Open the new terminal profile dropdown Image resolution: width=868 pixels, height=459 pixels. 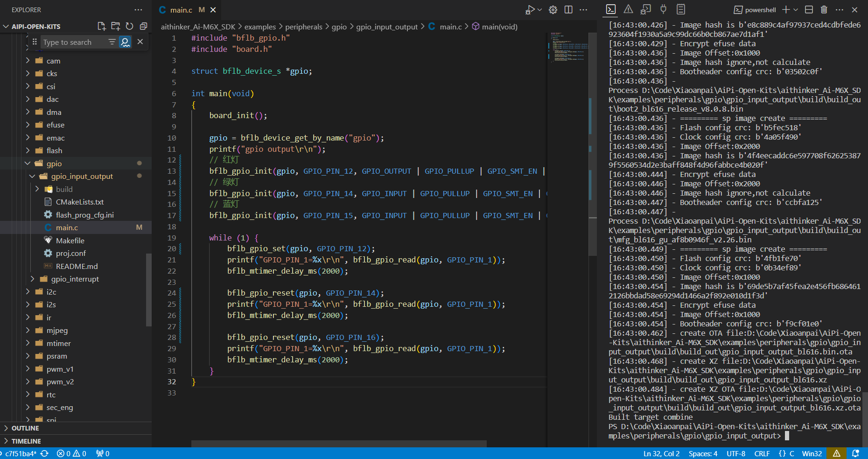pos(796,9)
